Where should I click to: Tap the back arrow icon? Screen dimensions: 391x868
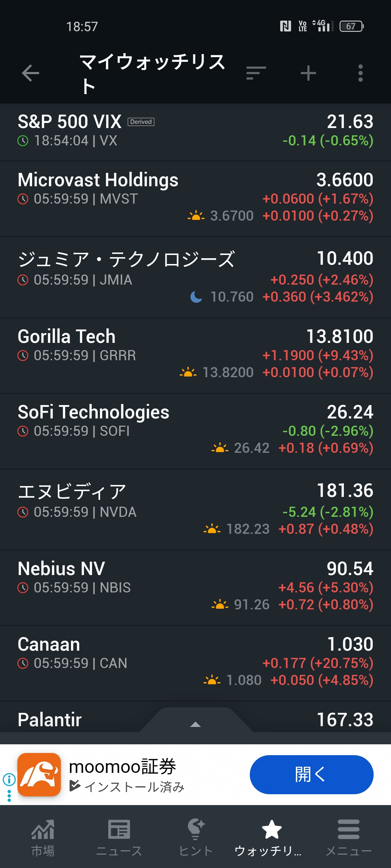[30, 73]
